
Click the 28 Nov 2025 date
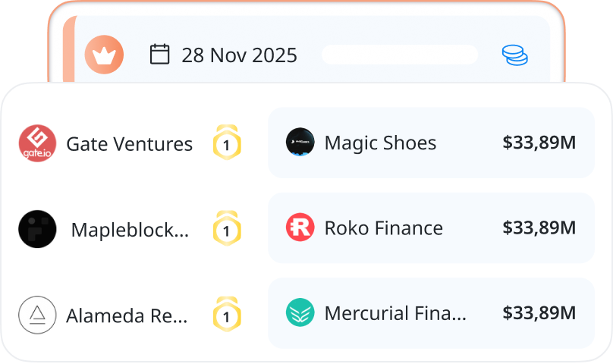coord(239,55)
